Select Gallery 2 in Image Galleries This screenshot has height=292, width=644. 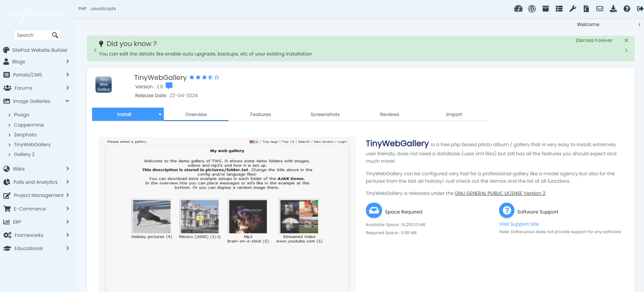coord(24,154)
